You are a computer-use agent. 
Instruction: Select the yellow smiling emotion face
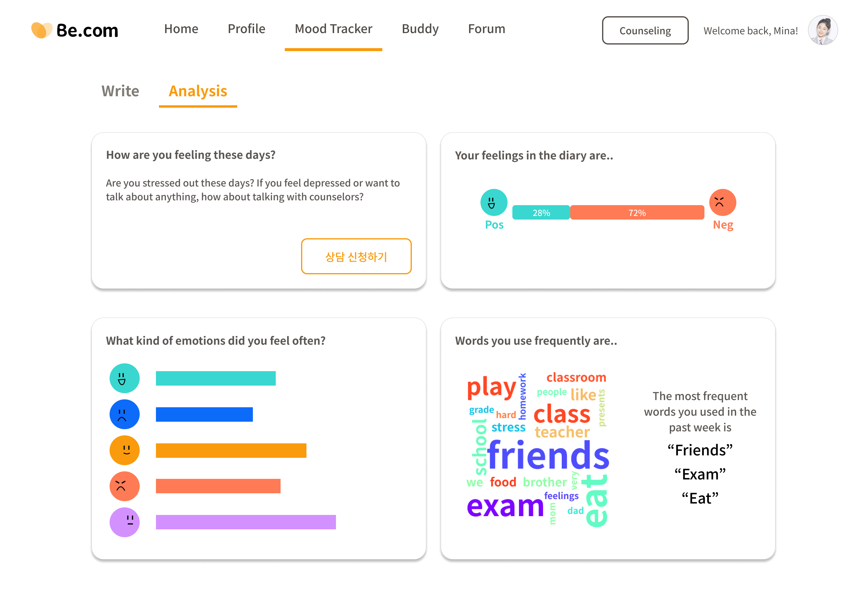125,450
